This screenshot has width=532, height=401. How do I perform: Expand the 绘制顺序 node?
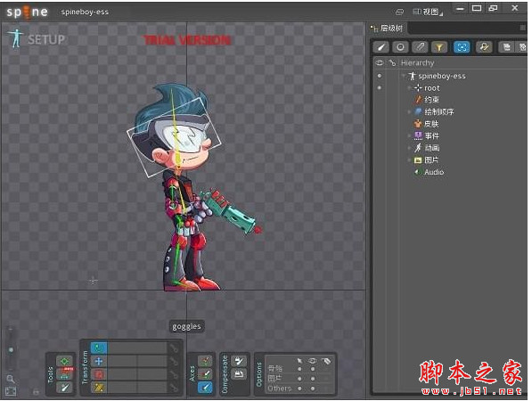[x=410, y=111]
